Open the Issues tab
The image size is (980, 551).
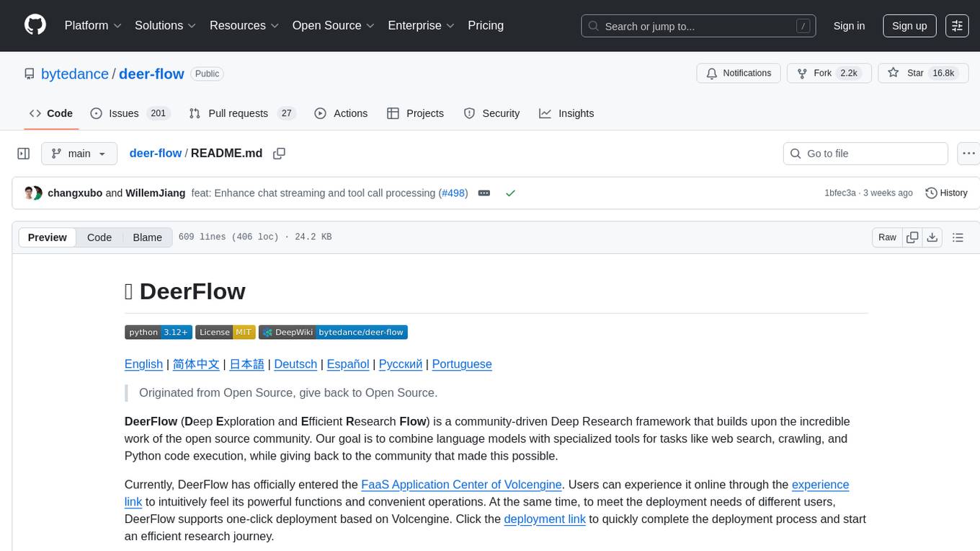(130, 113)
